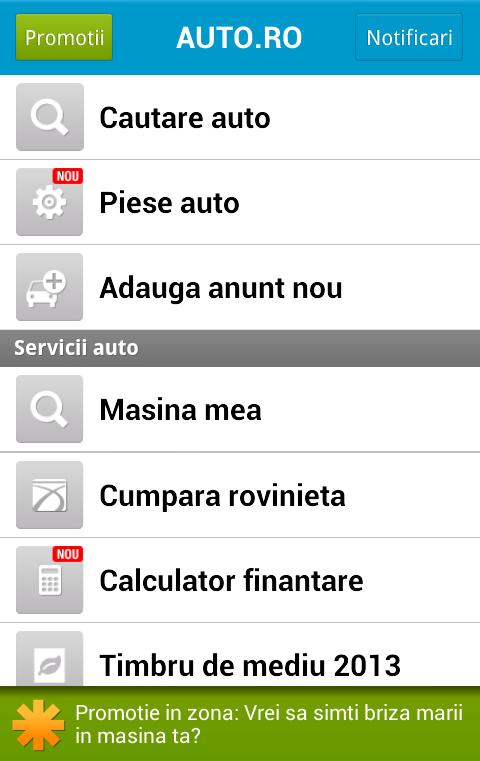Select Cautare auto menu entry
The width and height of the screenshot is (480, 761).
pyautogui.click(x=240, y=117)
